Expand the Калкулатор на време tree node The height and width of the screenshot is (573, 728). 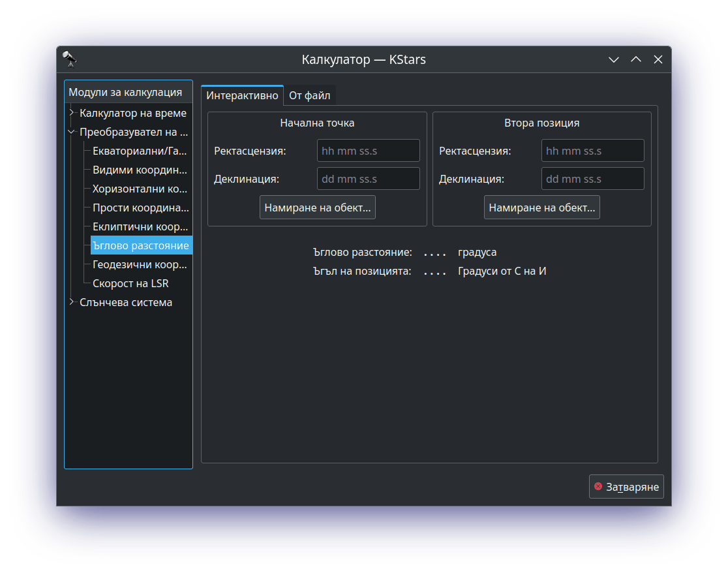point(72,113)
